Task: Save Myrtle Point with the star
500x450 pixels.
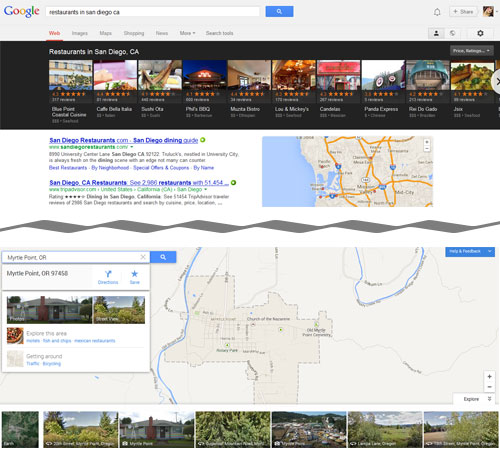Action: [x=134, y=277]
